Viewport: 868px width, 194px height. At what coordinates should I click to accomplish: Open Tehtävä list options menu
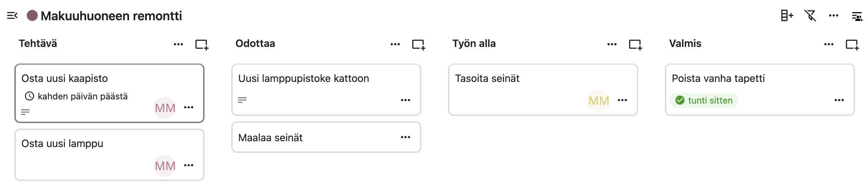(178, 45)
